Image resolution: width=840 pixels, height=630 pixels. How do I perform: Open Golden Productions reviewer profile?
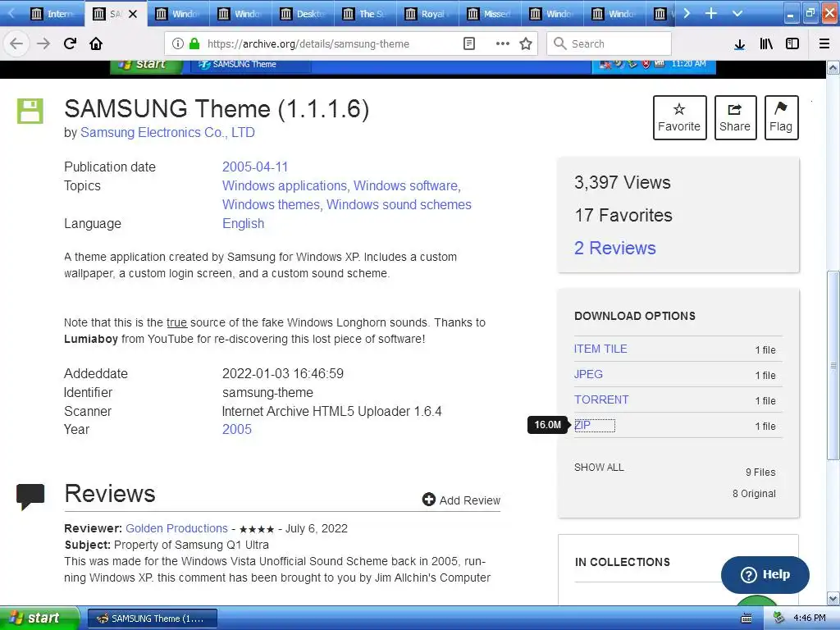[177, 528]
